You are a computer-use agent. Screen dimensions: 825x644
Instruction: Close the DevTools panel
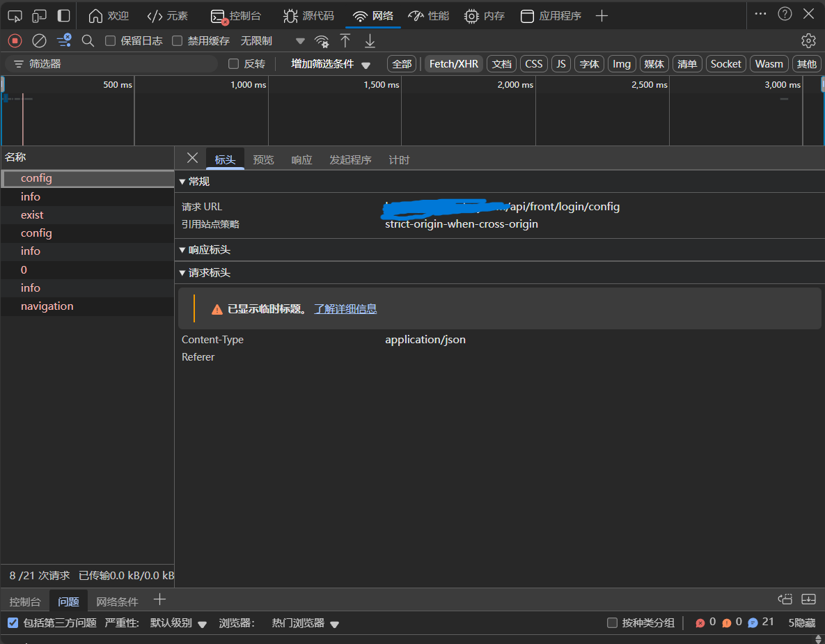point(809,14)
